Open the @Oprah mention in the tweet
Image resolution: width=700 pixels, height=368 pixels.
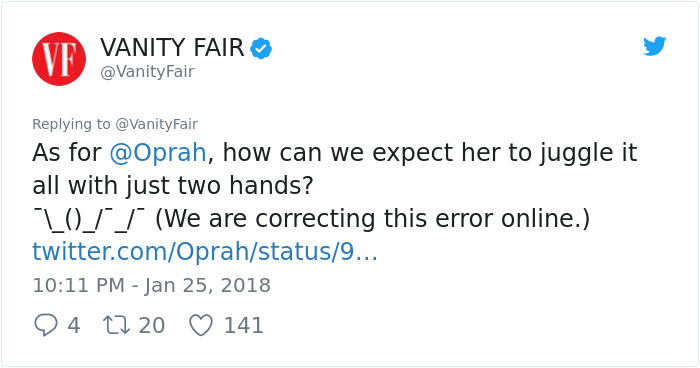(158, 153)
